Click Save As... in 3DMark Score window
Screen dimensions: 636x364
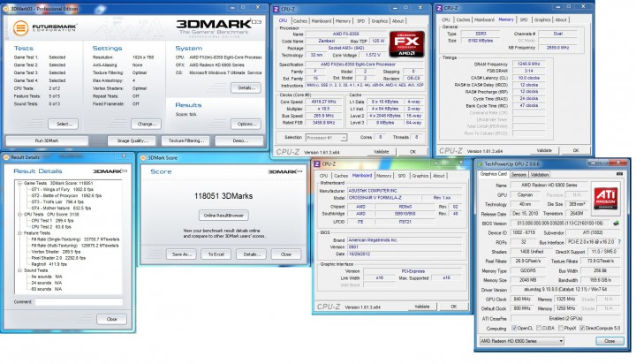tap(181, 254)
